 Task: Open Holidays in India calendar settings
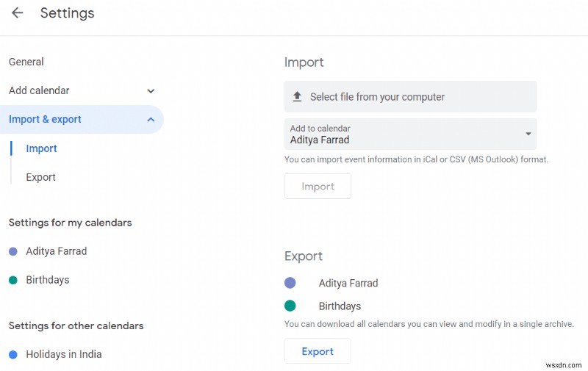[64, 354]
